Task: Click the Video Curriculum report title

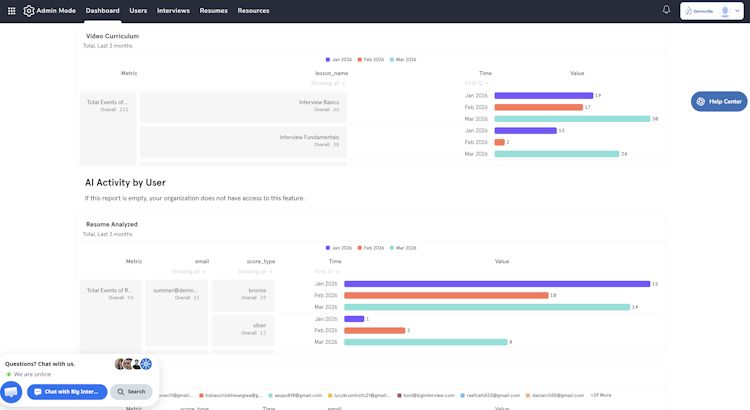Action: point(112,36)
